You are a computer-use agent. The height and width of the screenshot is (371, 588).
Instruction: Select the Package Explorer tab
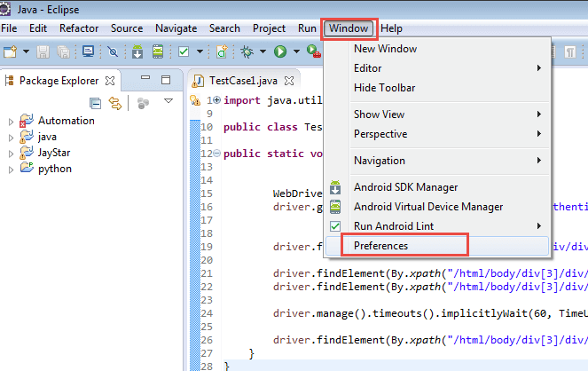click(x=59, y=81)
